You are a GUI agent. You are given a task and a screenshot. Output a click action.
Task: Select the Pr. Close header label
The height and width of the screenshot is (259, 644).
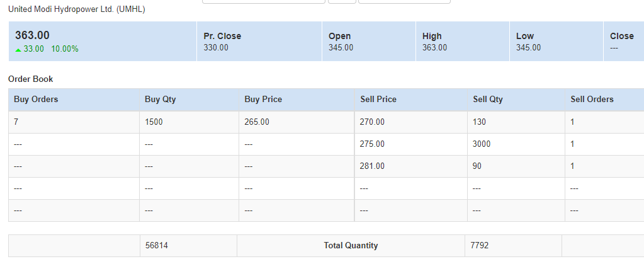point(222,36)
